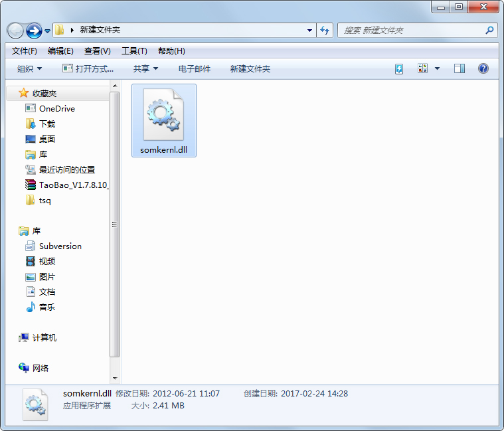The width and height of the screenshot is (504, 431).
Task: Refresh the folder view
Action: click(x=325, y=31)
